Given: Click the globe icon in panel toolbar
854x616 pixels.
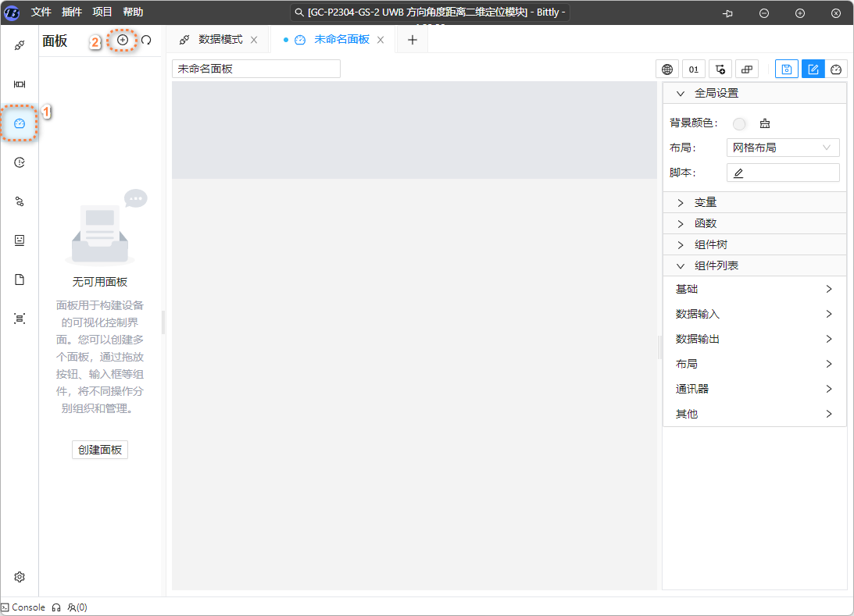Looking at the screenshot, I should [666, 69].
